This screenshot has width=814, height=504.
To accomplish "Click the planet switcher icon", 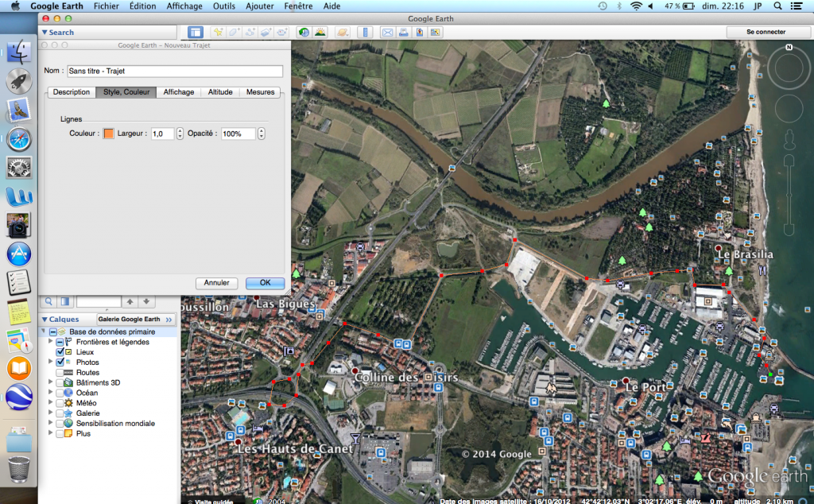I will [343, 33].
